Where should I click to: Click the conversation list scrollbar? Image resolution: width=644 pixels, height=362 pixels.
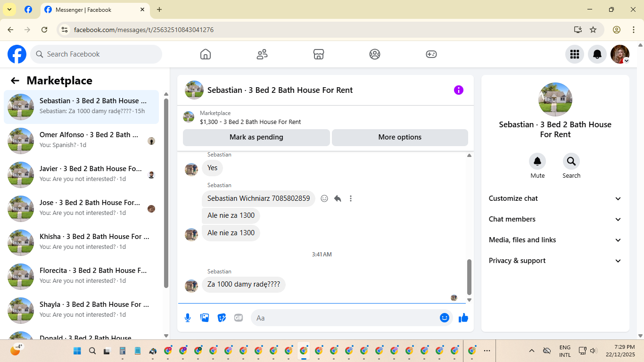pos(166,193)
